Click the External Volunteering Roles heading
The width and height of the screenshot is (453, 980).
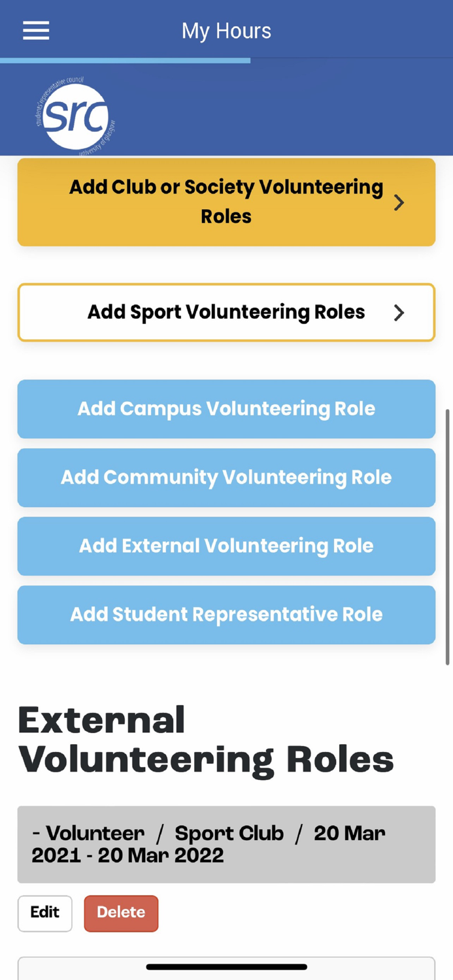click(206, 740)
